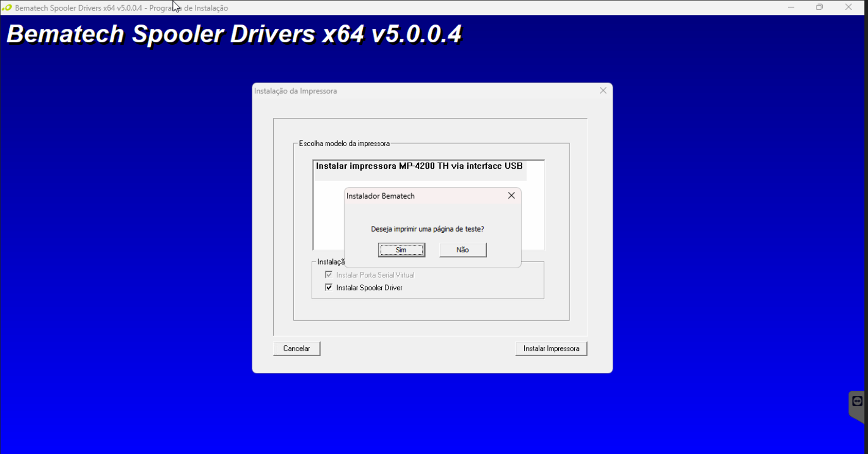Click the Bematech Spooler Drivers x64 v5.0.0.4 heading
Viewport: 868px width, 454px height.
click(x=234, y=34)
